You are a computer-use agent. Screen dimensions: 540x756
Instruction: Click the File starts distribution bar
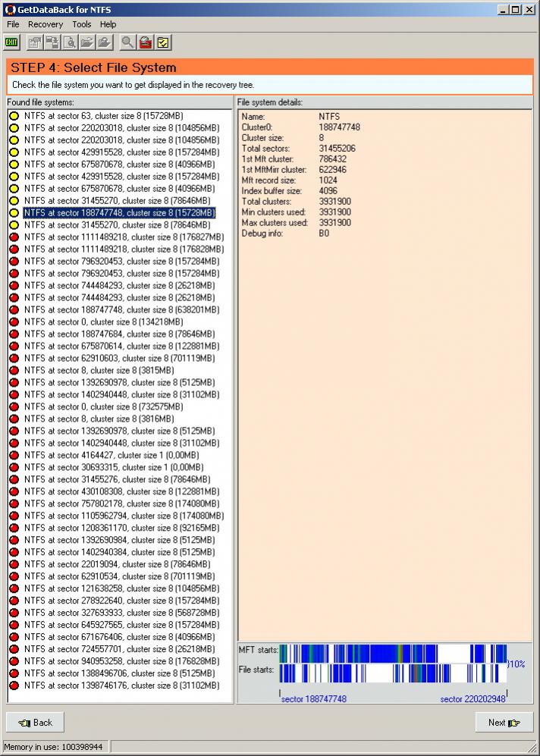point(393,673)
